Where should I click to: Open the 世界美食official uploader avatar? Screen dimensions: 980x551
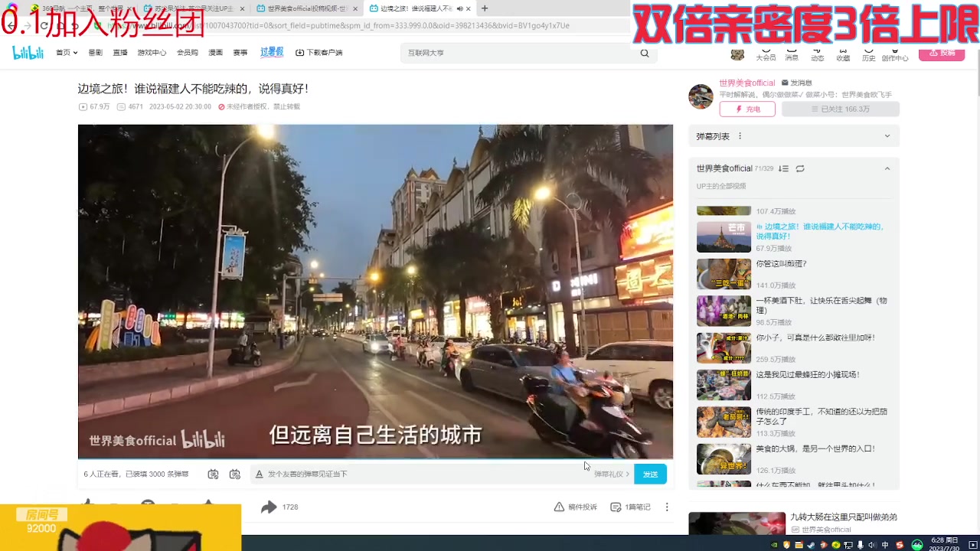click(x=701, y=96)
